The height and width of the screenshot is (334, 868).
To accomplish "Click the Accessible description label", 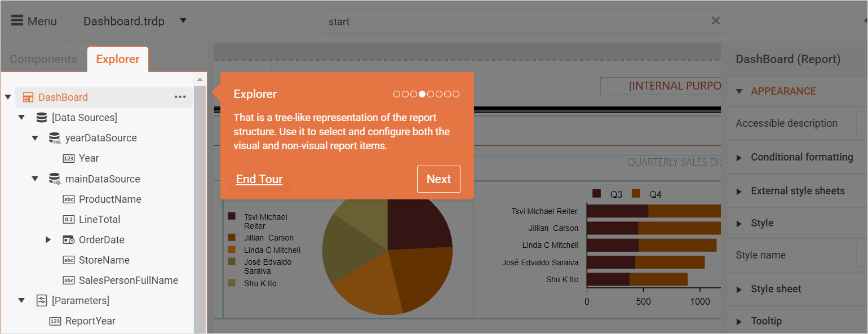I will coord(786,123).
